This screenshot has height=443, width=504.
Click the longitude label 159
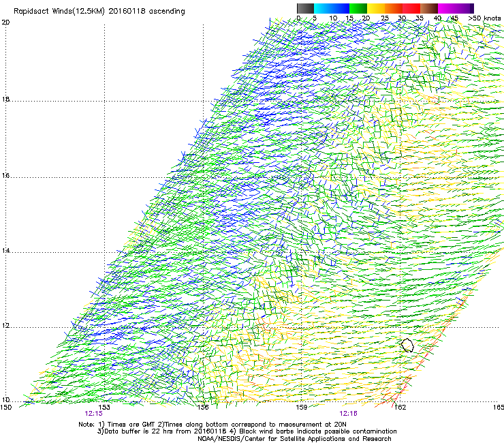point(302,408)
